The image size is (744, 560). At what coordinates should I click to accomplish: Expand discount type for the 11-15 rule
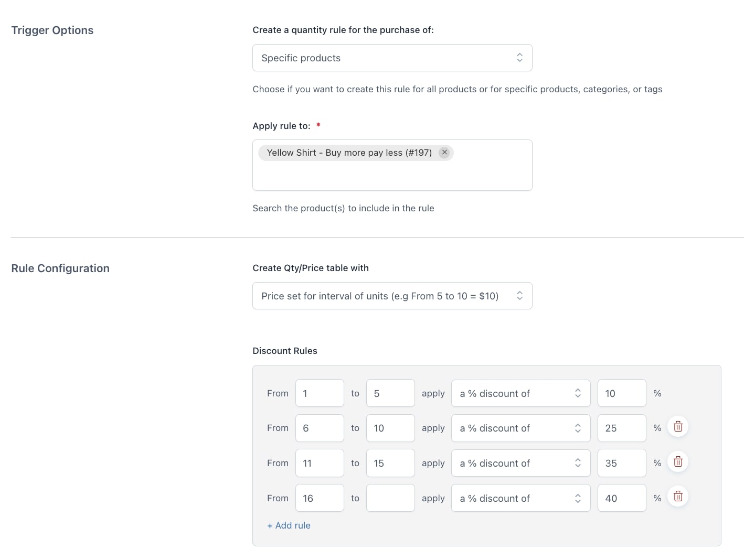pos(520,464)
